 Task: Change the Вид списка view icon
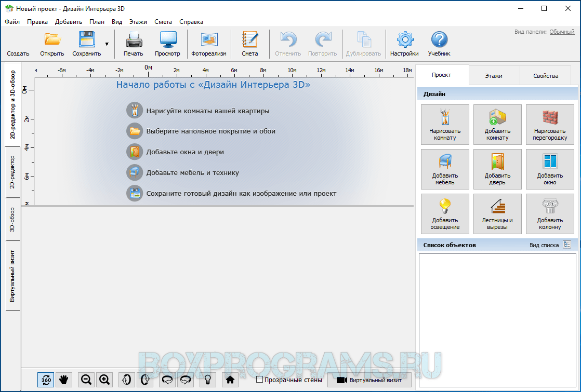click(x=567, y=245)
